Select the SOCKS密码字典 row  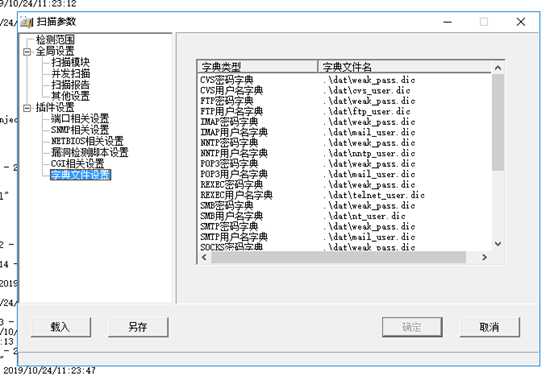pos(344,247)
